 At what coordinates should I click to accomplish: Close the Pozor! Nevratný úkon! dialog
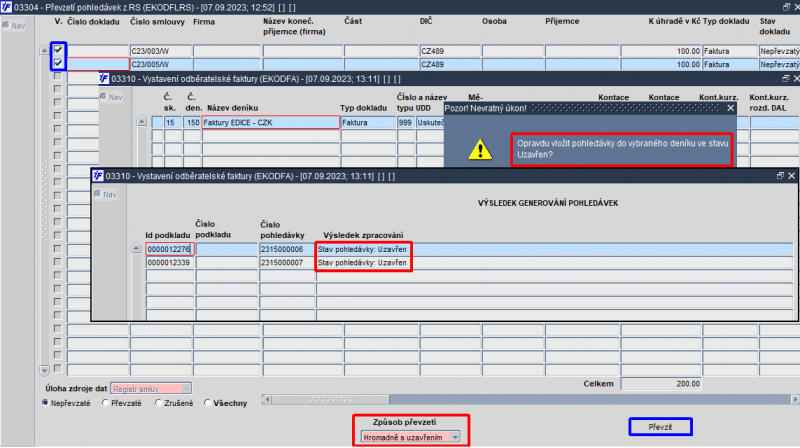[731, 108]
